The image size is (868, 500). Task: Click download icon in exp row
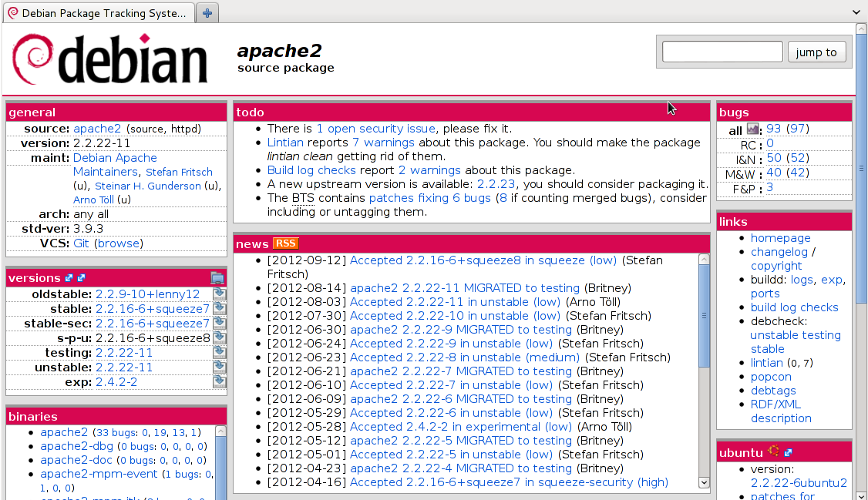click(x=219, y=381)
